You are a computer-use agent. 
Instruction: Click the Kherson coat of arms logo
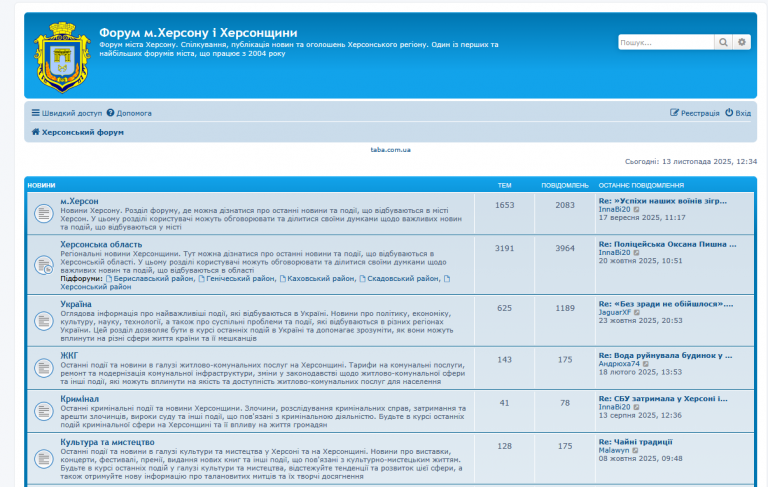click(x=62, y=57)
